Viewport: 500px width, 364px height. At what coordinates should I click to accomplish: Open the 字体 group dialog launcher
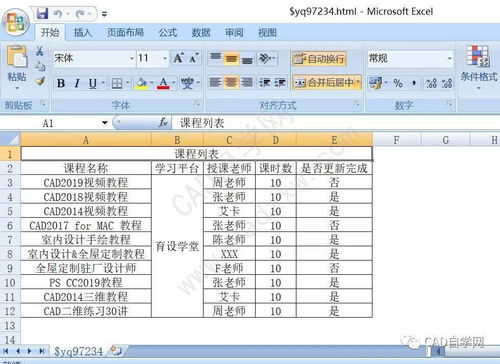click(197, 104)
